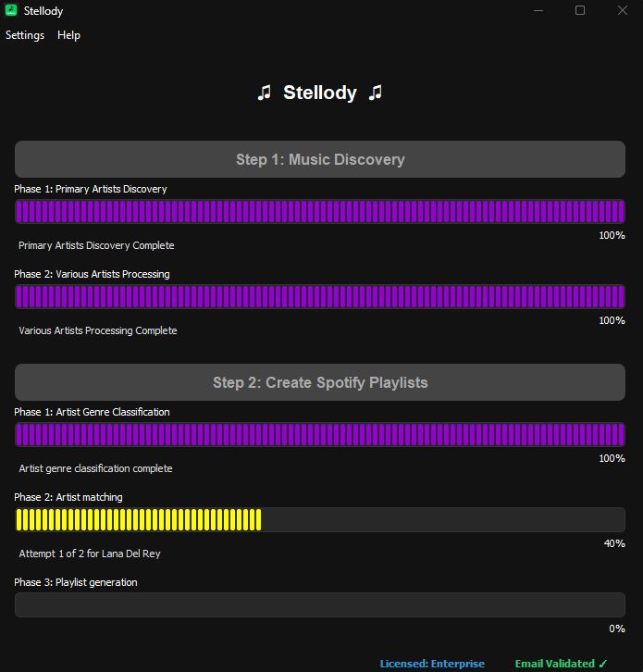Click the 100% value under Primary Artists Discovery bar
The height and width of the screenshot is (672, 643).
tap(612, 235)
